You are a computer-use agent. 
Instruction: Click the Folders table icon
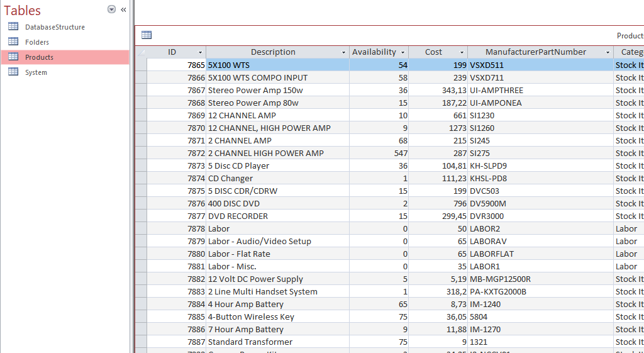pos(13,42)
